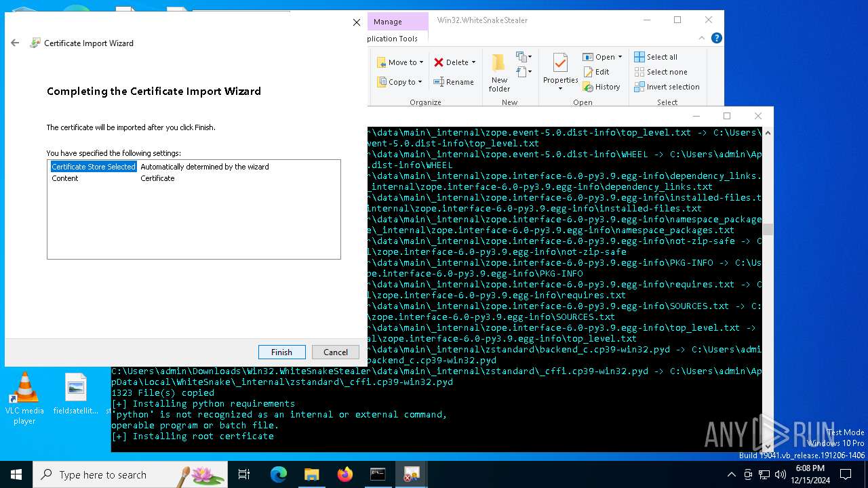Switch to Command Prompt taskbar icon
The height and width of the screenshot is (488, 868).
[378, 474]
